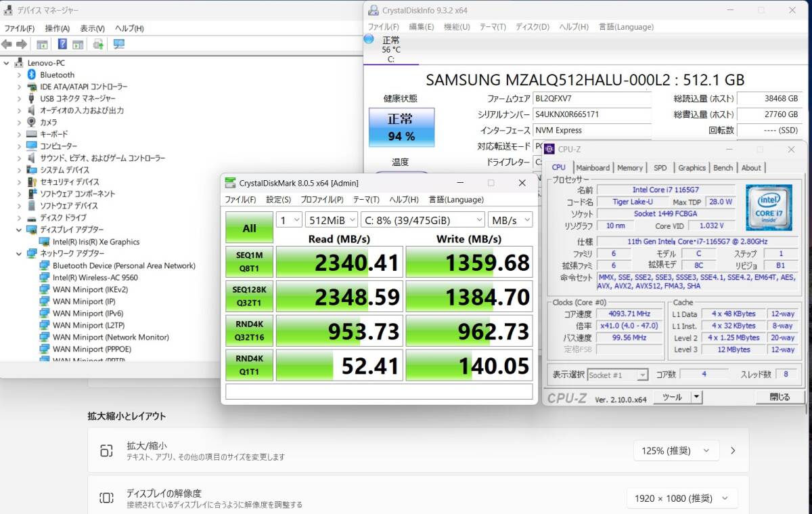Click the empty status field in CrystalDiskMark
Screen dimensions: 812x514
(x=379, y=392)
